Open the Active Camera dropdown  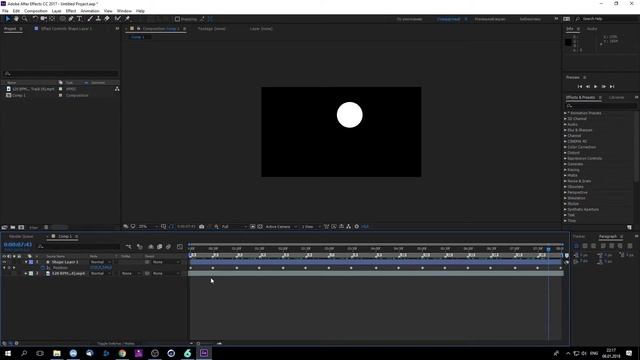(x=281, y=227)
